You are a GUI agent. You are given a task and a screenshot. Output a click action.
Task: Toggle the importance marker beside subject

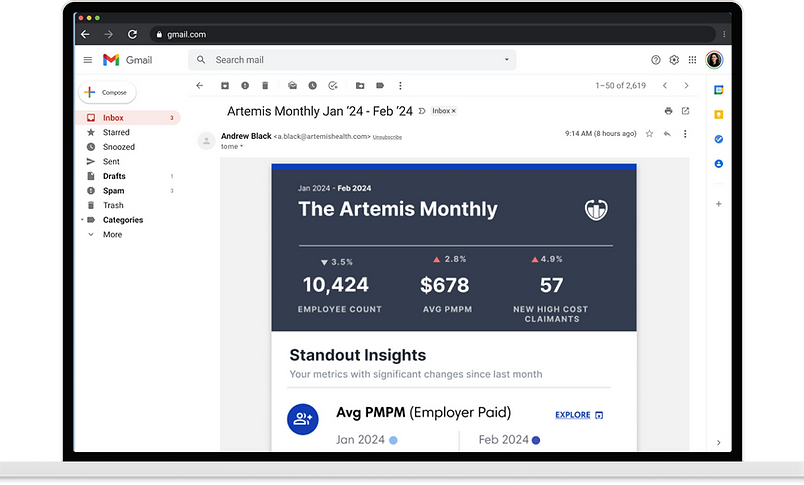pyautogui.click(x=422, y=111)
